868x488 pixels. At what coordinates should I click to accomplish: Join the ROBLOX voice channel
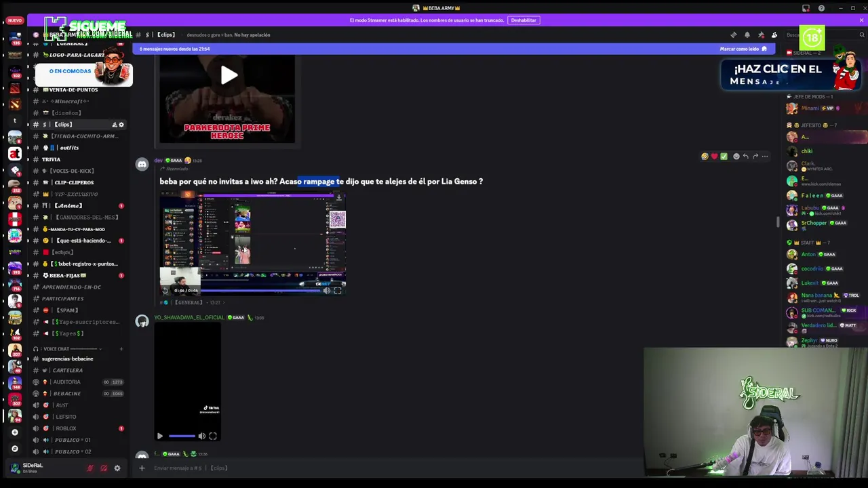coord(79,428)
